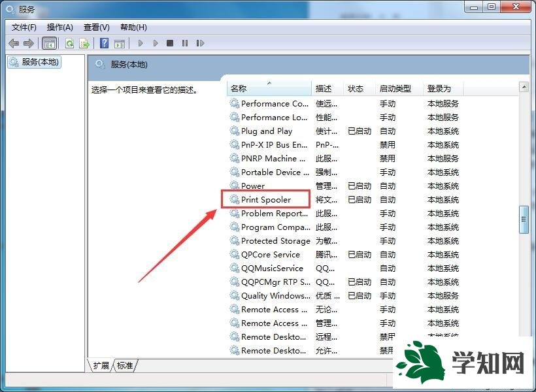Open the 查看(V) menu

[x=95, y=27]
